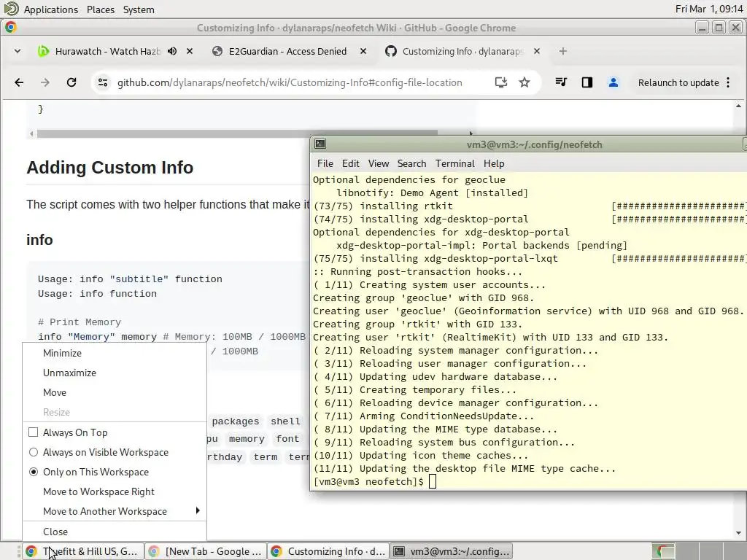Click the horizontal scrollbar of the code block
The width and height of the screenshot is (747, 560).
click(237, 133)
